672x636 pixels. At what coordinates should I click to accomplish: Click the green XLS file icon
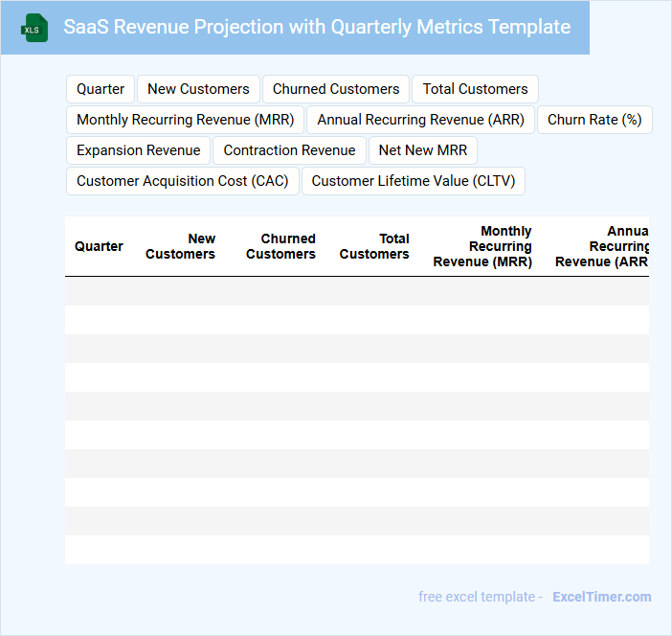click(34, 28)
